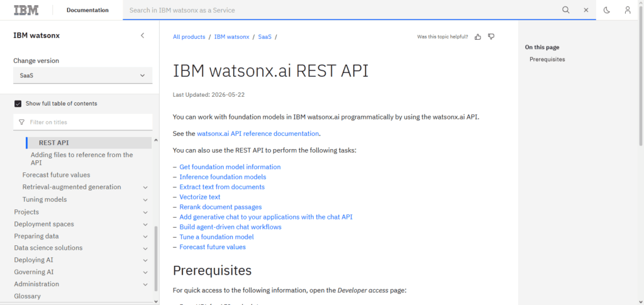Open Rerank document passages link
This screenshot has width=644, height=305.
click(x=221, y=207)
